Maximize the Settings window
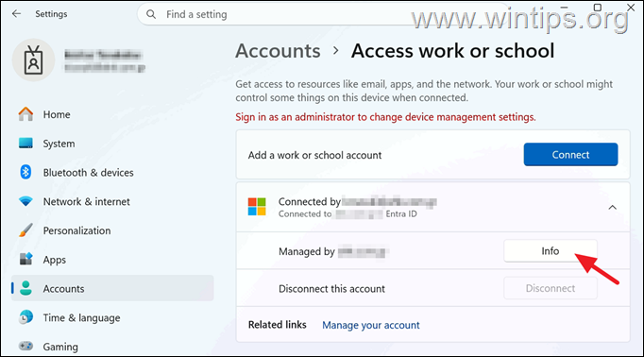Image resolution: width=644 pixels, height=357 pixels. (x=598, y=8)
